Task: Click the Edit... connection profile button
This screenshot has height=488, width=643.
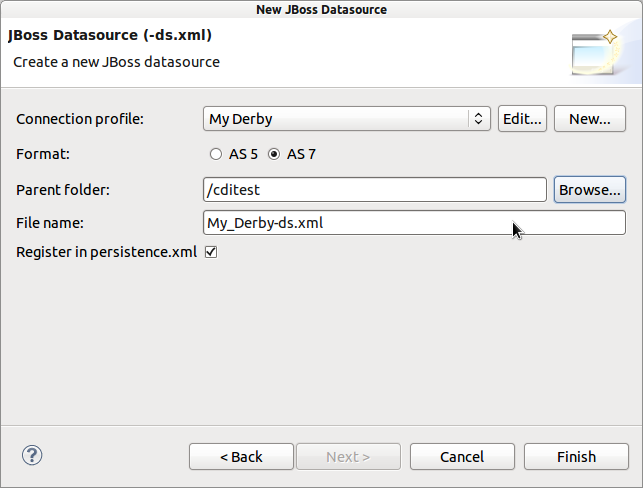Action: click(x=522, y=119)
